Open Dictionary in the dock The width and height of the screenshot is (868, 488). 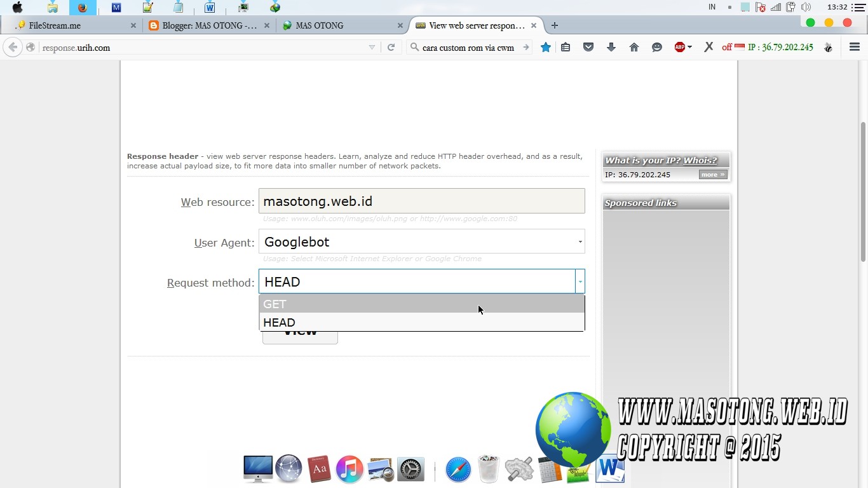point(319,470)
